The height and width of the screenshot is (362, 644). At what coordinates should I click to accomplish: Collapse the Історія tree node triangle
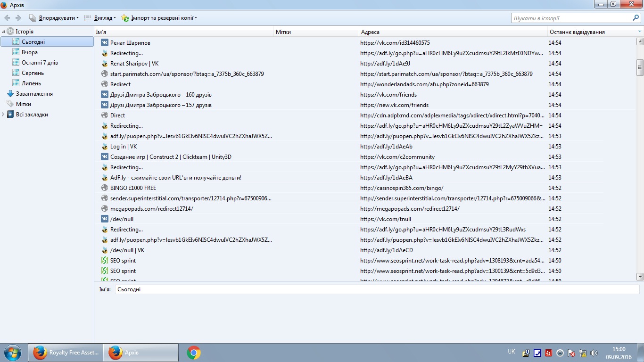click(x=4, y=32)
